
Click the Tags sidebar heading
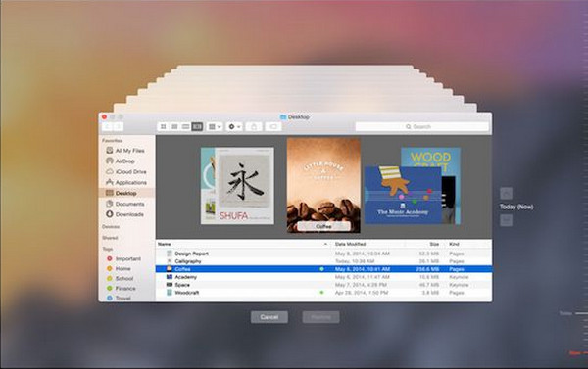tap(108, 249)
